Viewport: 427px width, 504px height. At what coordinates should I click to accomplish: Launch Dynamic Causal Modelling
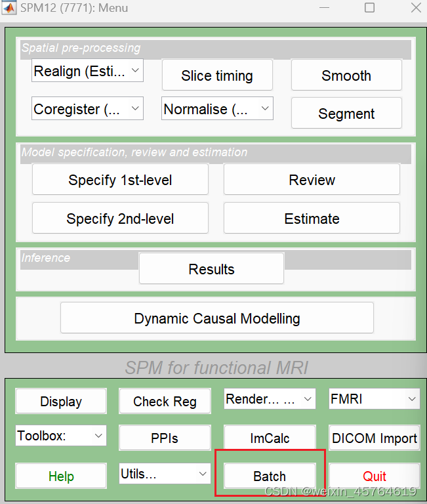tap(217, 318)
